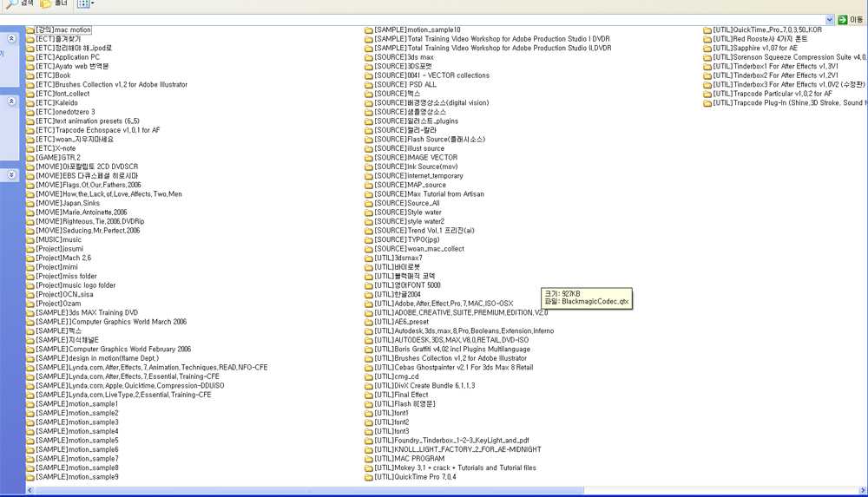
Task: Collapse the first task pane section
Action: 11,39
